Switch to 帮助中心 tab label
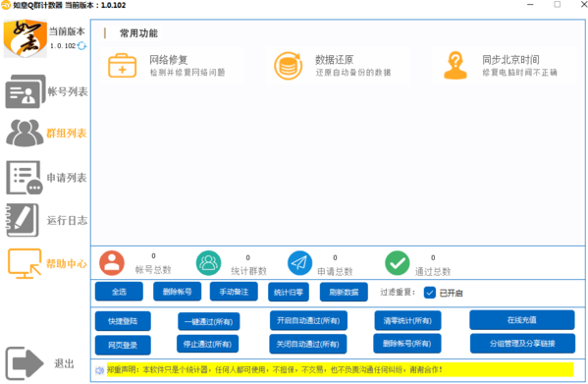The image size is (588, 384). [67, 263]
